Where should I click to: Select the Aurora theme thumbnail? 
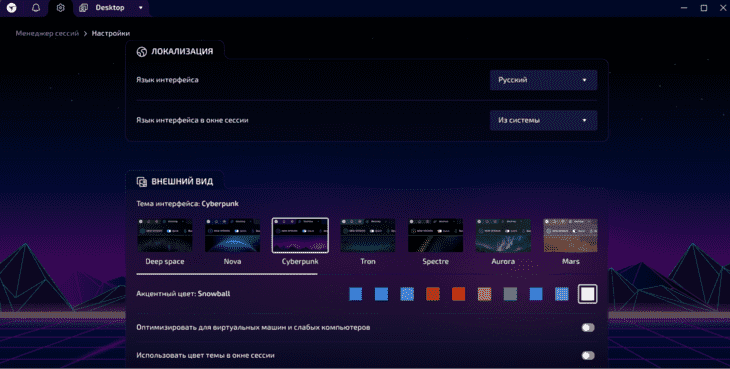(503, 235)
